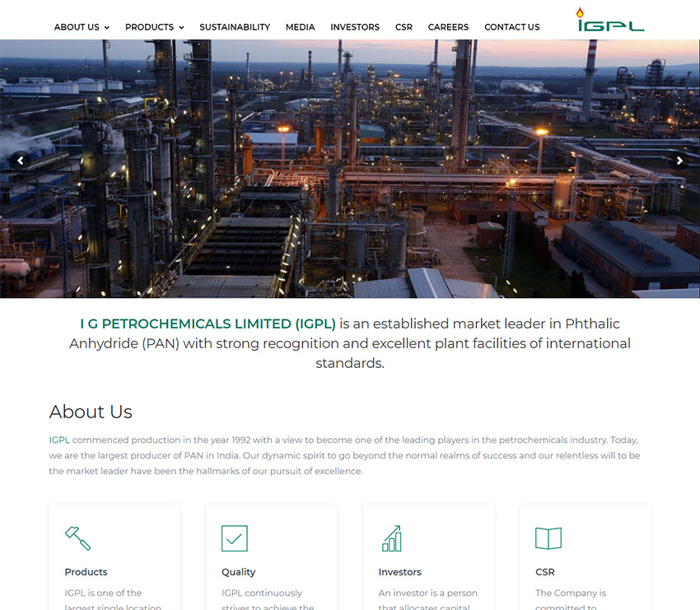Select the wrench icon in the Products card
700x610 pixels.
coord(77,538)
